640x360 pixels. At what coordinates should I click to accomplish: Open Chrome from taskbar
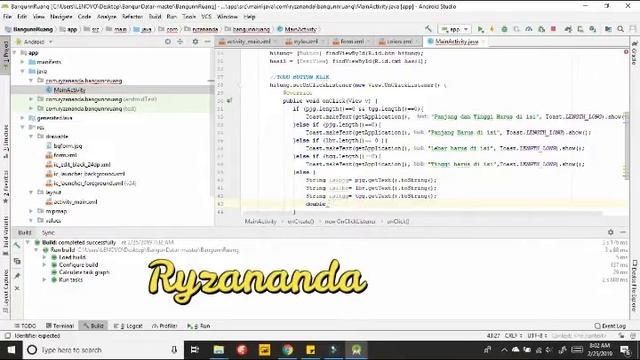tap(287, 350)
